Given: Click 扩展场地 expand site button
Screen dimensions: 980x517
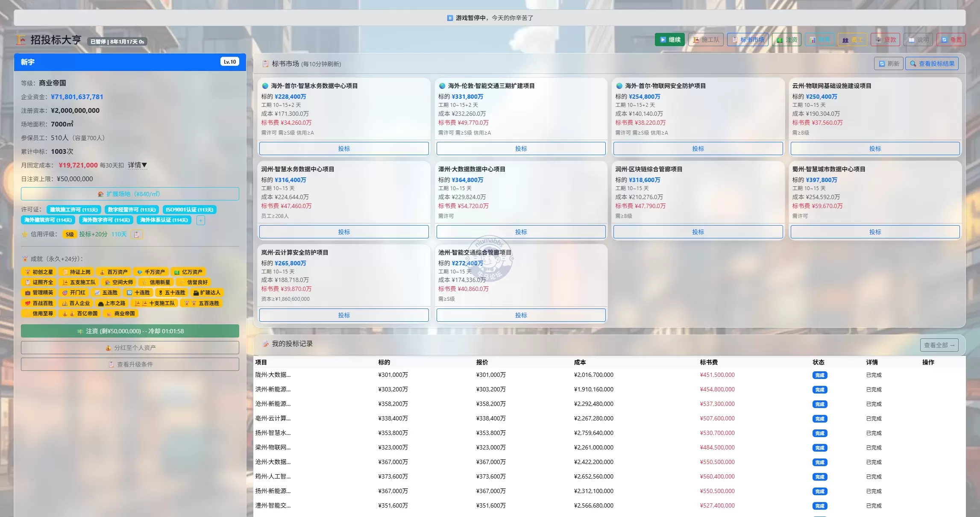Looking at the screenshot, I should point(130,194).
